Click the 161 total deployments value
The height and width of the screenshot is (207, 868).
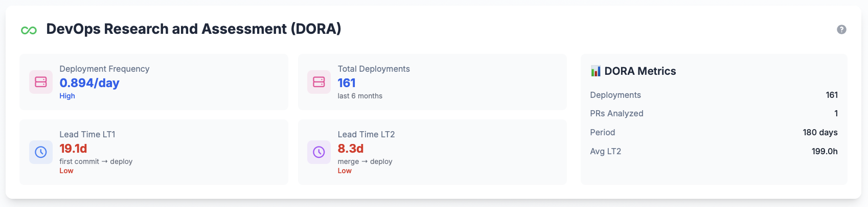pyautogui.click(x=347, y=83)
